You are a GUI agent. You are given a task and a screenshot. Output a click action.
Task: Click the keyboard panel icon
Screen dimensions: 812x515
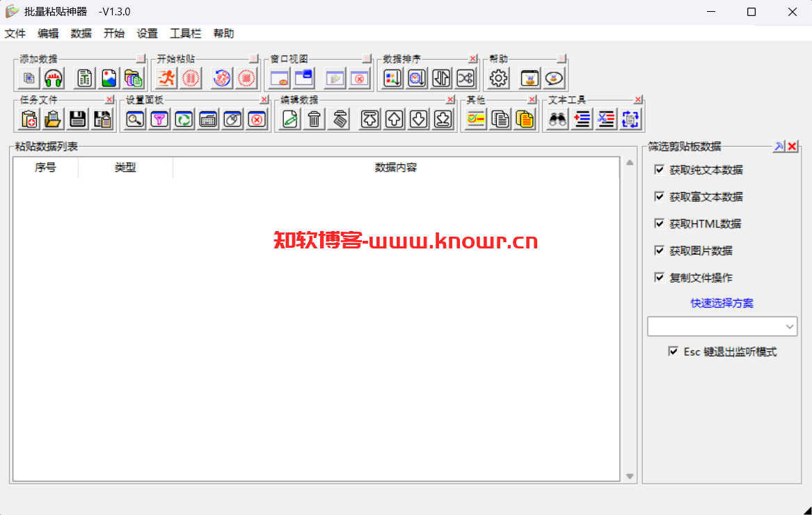tap(208, 119)
